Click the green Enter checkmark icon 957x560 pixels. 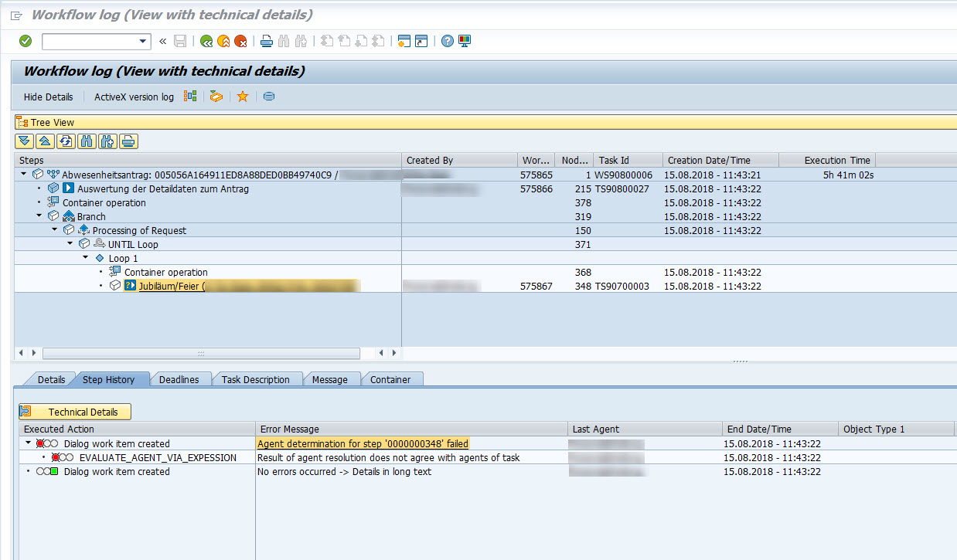pyautogui.click(x=26, y=41)
